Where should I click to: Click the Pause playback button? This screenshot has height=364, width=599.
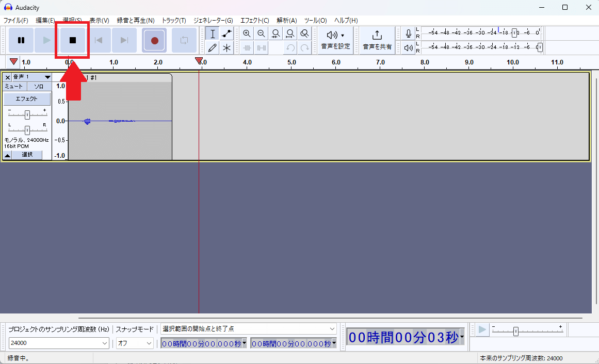21,40
